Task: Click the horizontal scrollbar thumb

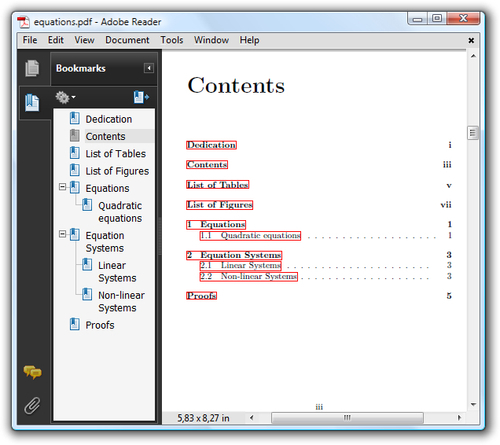Action: tap(347, 418)
